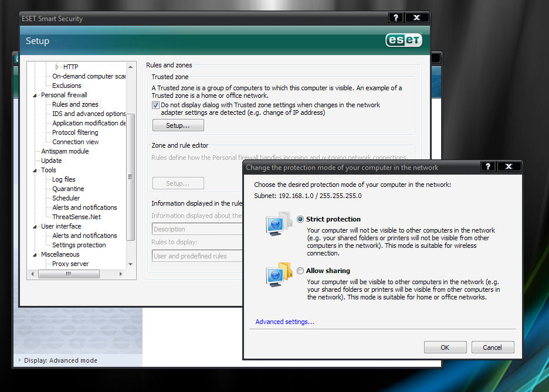Open help in the protection mode dialog
The width and height of the screenshot is (549, 392).
coord(488,166)
